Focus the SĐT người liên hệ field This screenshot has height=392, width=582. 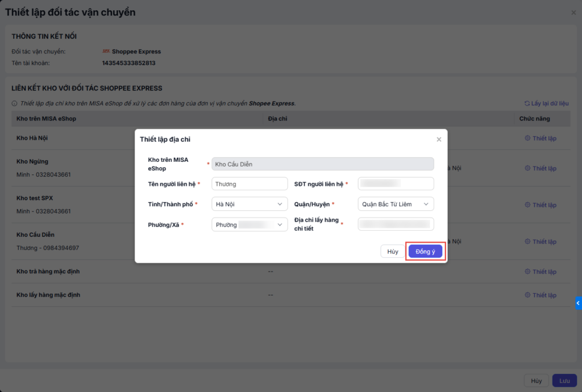[396, 184]
